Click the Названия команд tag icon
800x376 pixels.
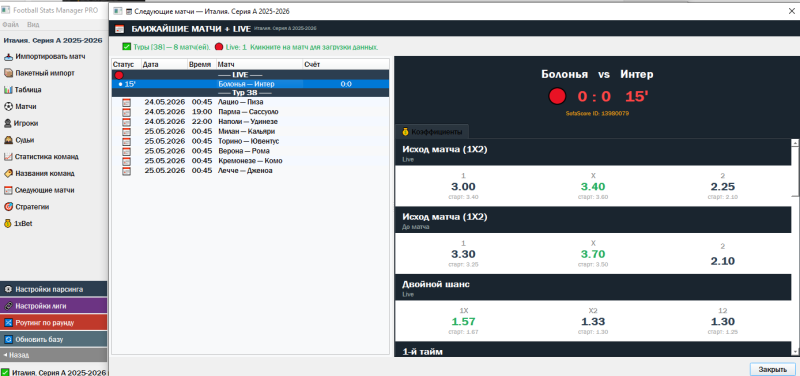click(8, 173)
